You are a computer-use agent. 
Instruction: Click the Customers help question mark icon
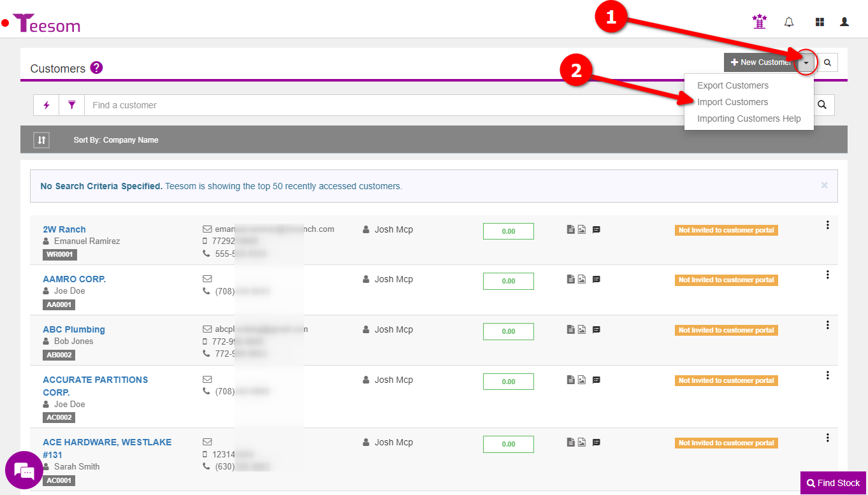click(96, 68)
